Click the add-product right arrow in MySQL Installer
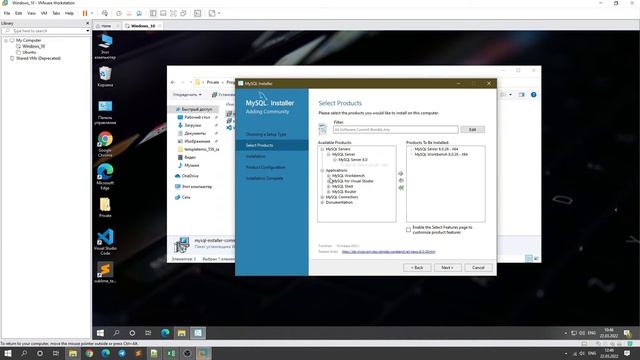640x360 pixels. [x=401, y=173]
